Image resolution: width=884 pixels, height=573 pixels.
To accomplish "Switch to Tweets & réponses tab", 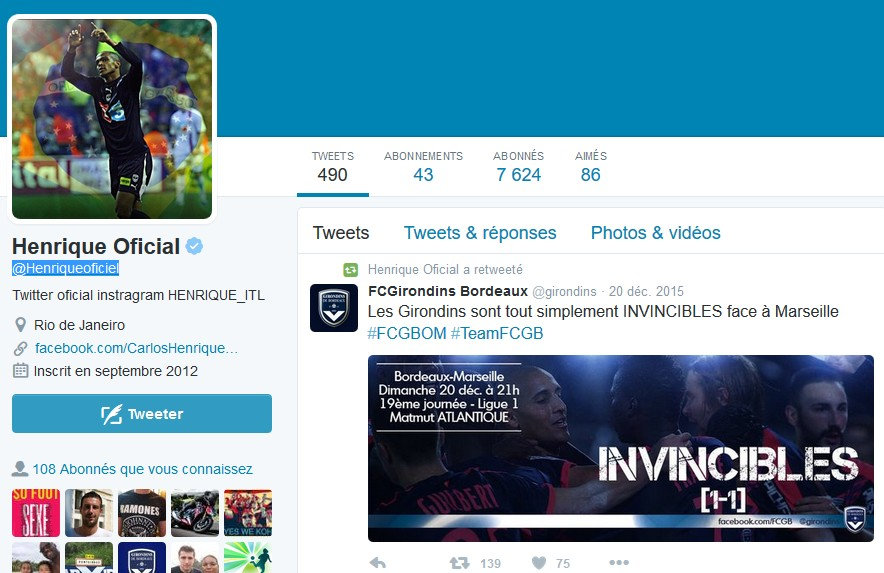I will point(480,232).
